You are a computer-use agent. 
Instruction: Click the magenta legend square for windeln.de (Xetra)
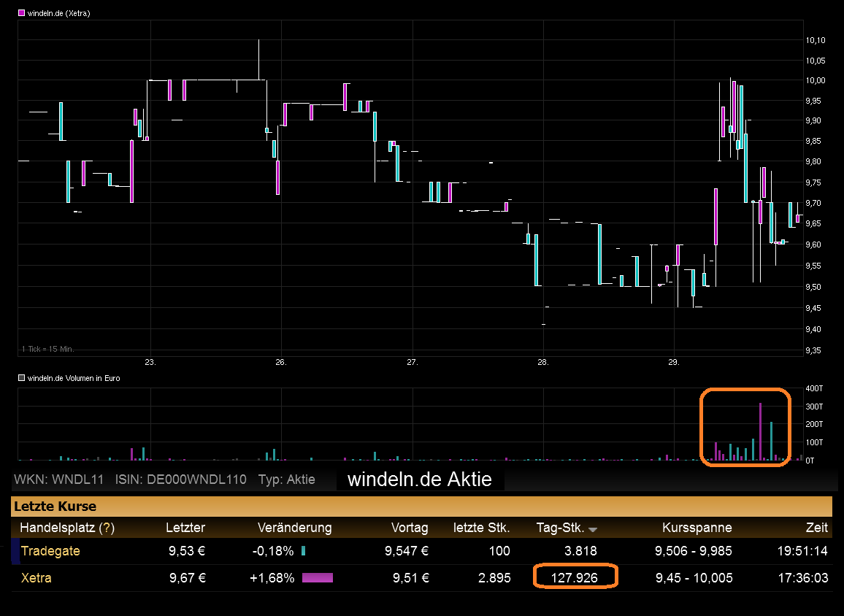pyautogui.click(x=22, y=13)
